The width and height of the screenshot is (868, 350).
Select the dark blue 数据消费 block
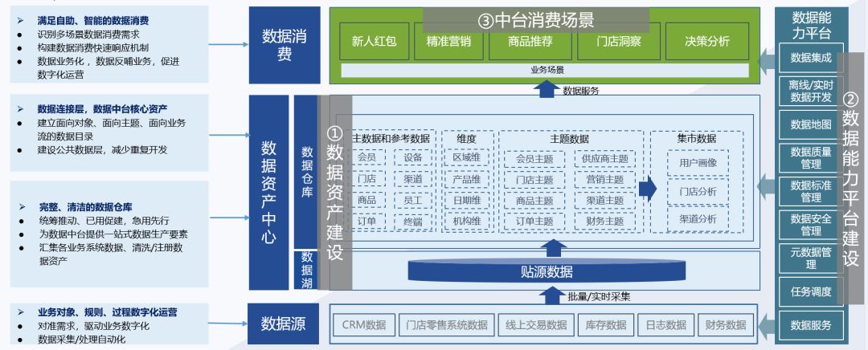[x=285, y=45]
